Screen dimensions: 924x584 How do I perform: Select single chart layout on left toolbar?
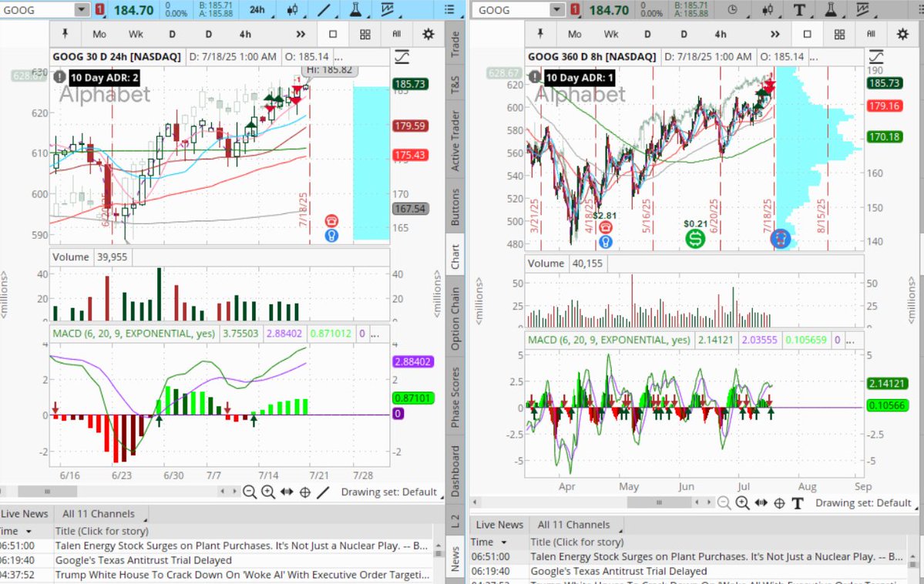(x=333, y=34)
